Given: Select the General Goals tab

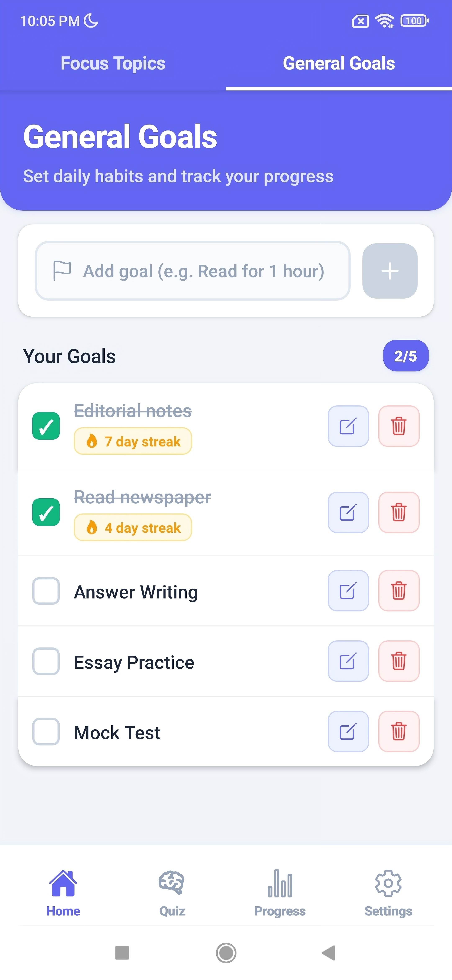Looking at the screenshot, I should [339, 63].
